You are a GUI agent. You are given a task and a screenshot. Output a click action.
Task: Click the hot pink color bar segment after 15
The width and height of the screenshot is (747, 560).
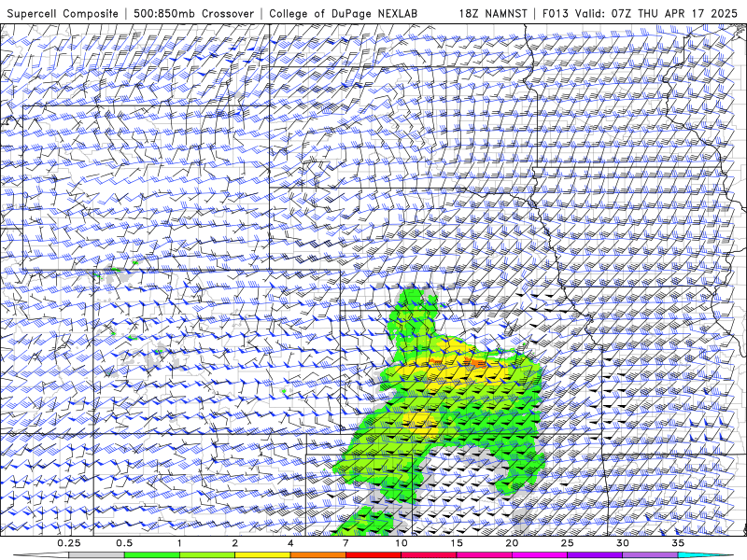point(484,555)
